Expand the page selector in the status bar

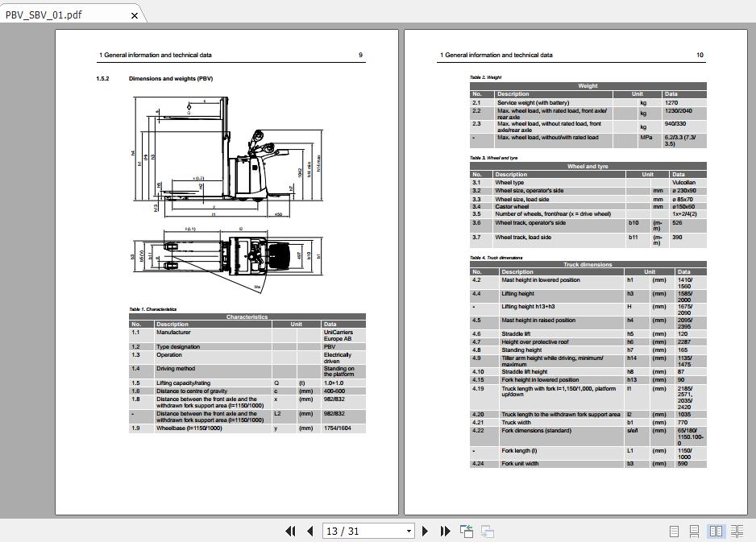coord(408,532)
